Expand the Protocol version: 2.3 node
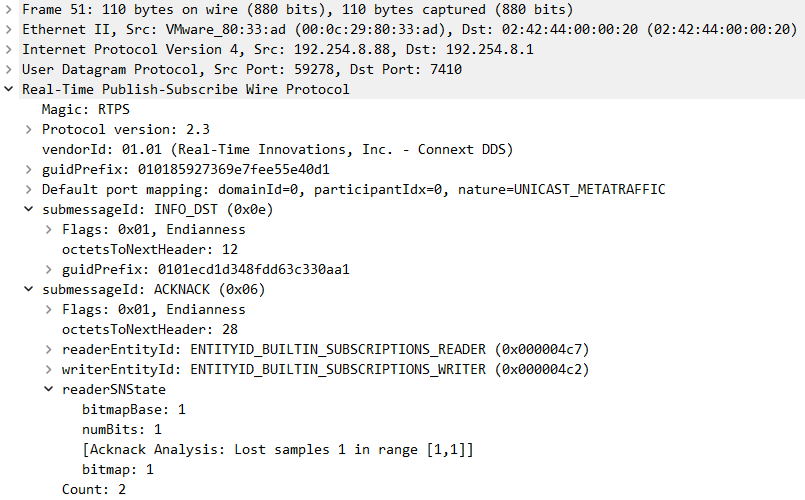Image resolution: width=805 pixels, height=500 pixels. point(29,129)
